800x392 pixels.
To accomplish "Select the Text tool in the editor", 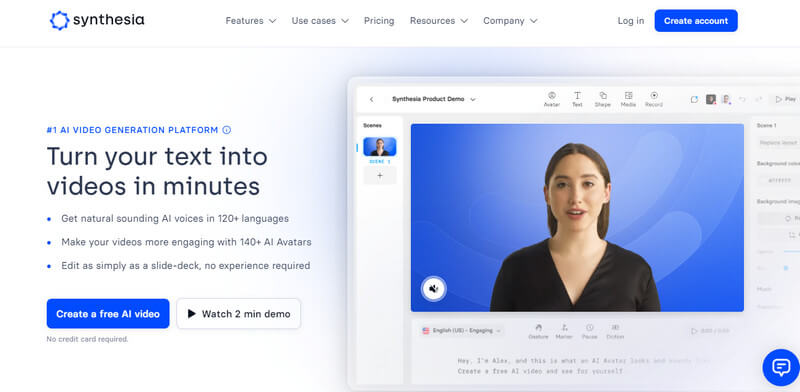I will point(577,99).
